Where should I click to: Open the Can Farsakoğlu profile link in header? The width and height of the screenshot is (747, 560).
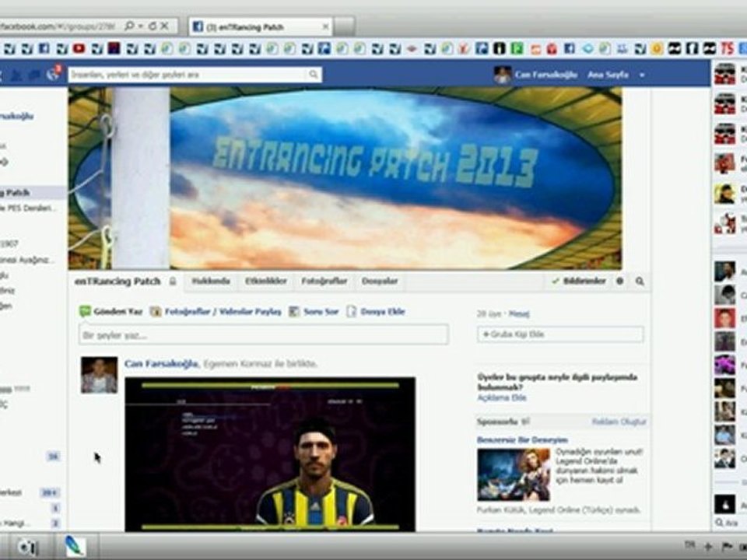click(x=545, y=75)
